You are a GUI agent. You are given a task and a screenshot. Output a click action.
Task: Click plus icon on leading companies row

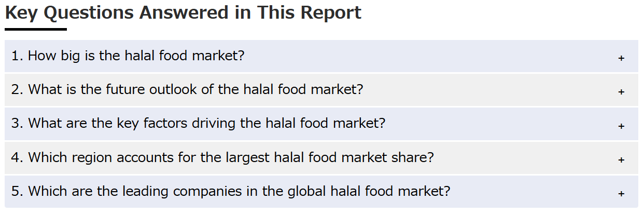pos(621,194)
